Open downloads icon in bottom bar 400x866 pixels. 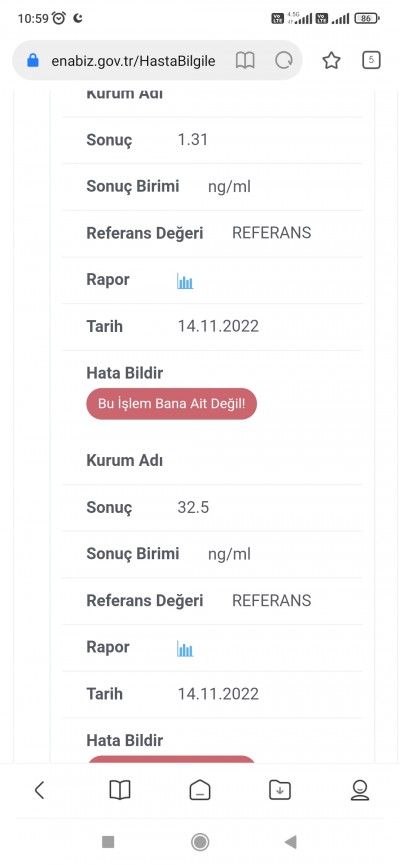point(280,790)
